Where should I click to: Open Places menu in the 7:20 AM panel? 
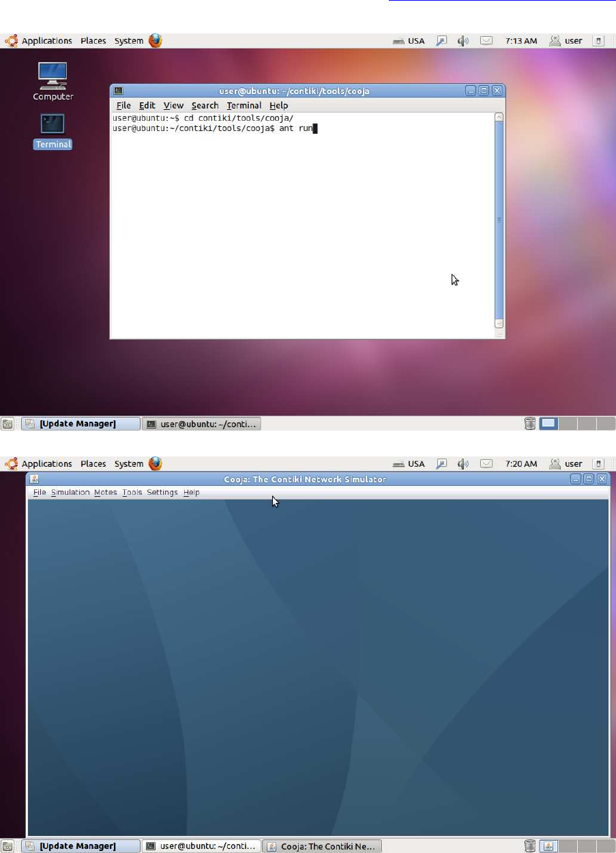[93, 464]
